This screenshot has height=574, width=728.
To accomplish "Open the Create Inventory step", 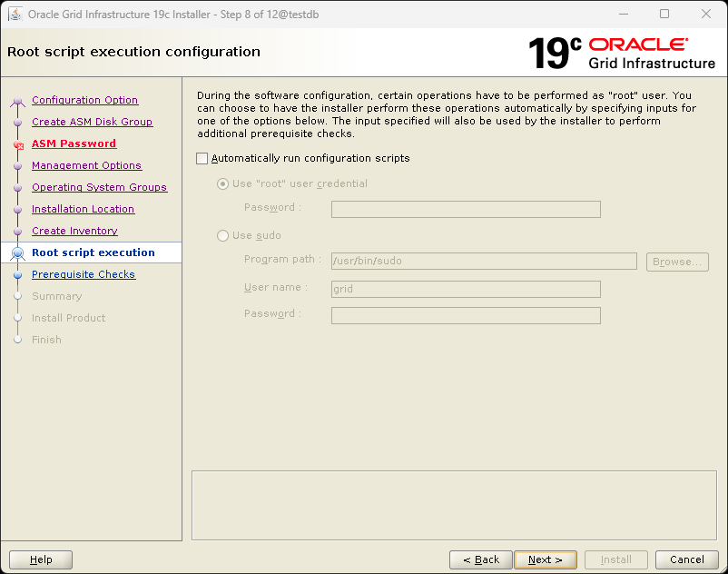I will pos(74,231).
